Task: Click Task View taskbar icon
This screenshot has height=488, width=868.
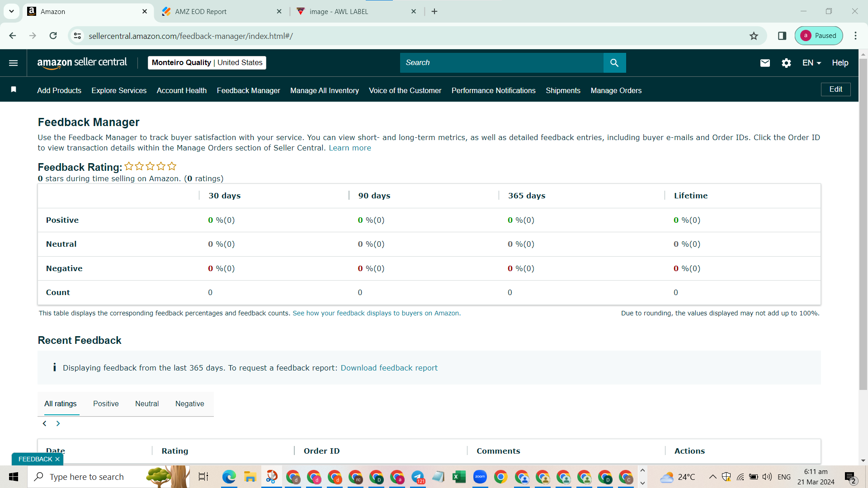Action: click(203, 477)
